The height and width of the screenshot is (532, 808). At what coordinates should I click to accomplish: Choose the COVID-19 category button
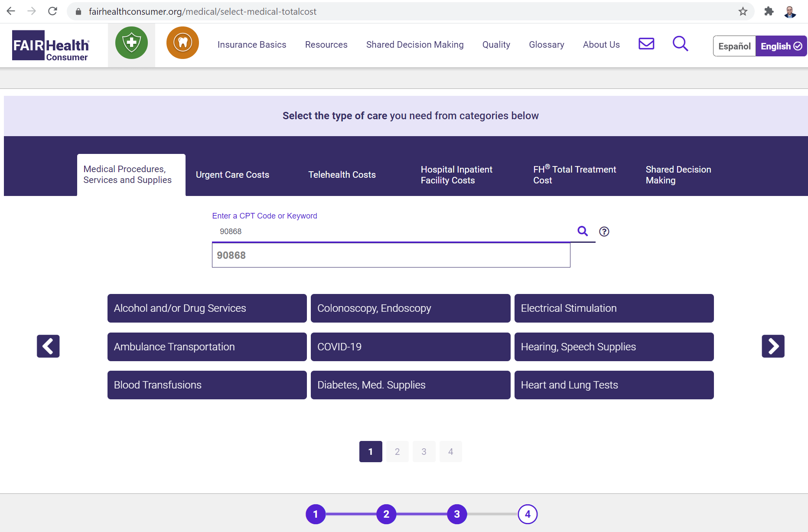tap(410, 347)
